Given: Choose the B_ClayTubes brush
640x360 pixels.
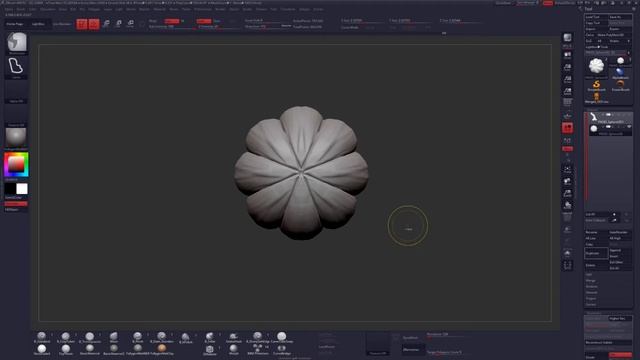Looking at the screenshot, I should (66, 337).
